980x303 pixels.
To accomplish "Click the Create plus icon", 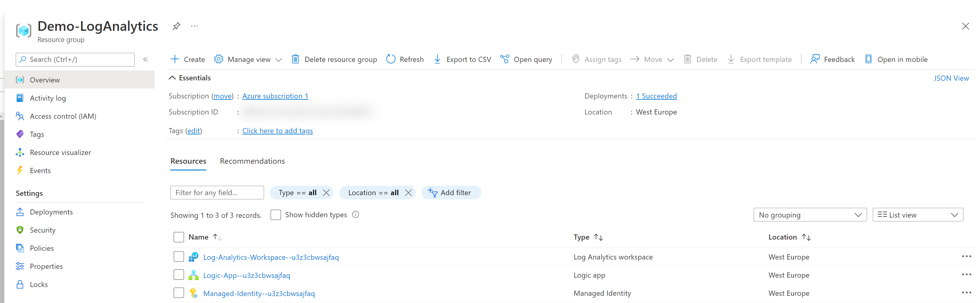I will (x=175, y=59).
